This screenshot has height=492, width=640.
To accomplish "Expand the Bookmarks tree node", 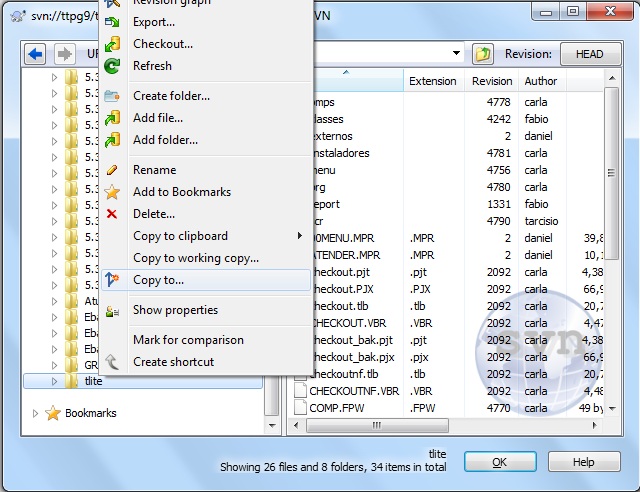I will [x=35, y=413].
